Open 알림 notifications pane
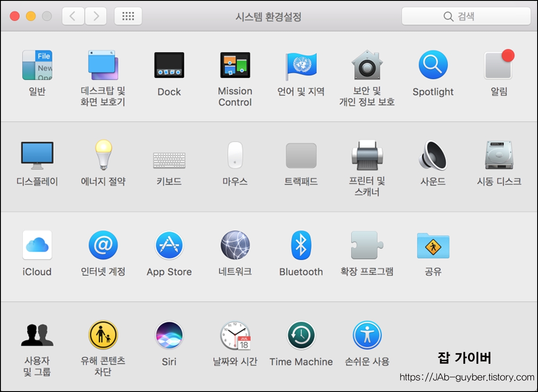Screen dimensions: 538x392 tap(499, 65)
